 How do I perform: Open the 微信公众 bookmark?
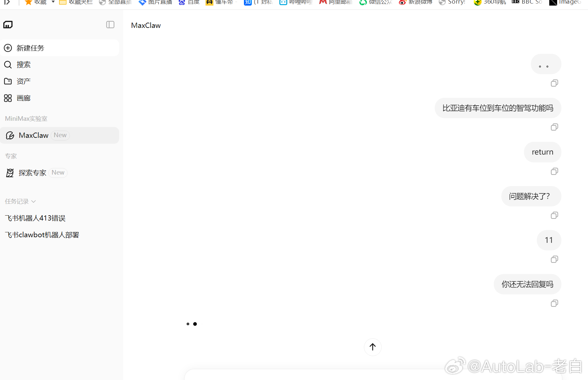(376, 2)
